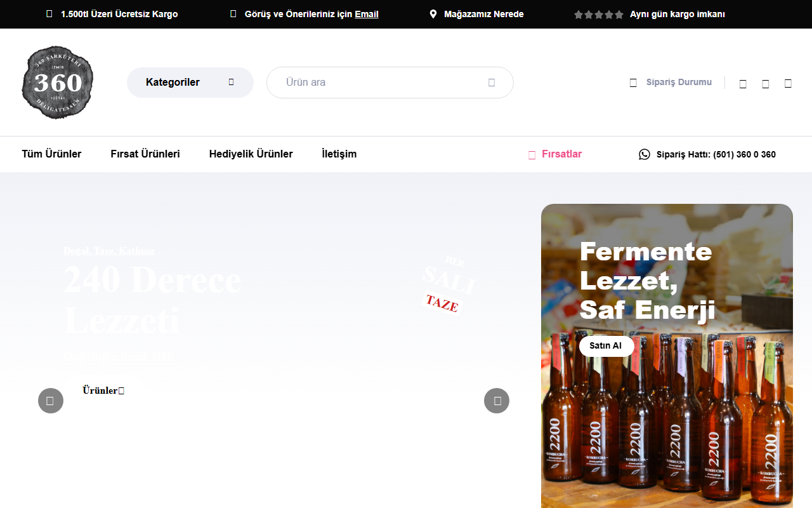This screenshot has height=508, width=812.
Task: Click the 240 Derece Lezzeti slide heading
Action: [x=152, y=298]
